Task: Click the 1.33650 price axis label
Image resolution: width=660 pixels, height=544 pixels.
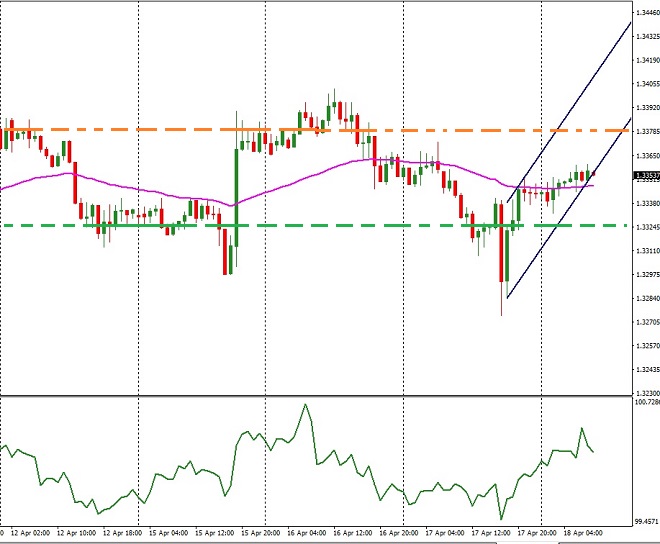Action: tap(648, 156)
